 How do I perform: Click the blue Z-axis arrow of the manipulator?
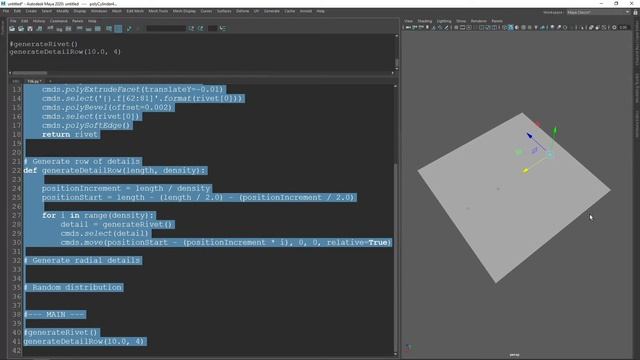click(x=529, y=135)
